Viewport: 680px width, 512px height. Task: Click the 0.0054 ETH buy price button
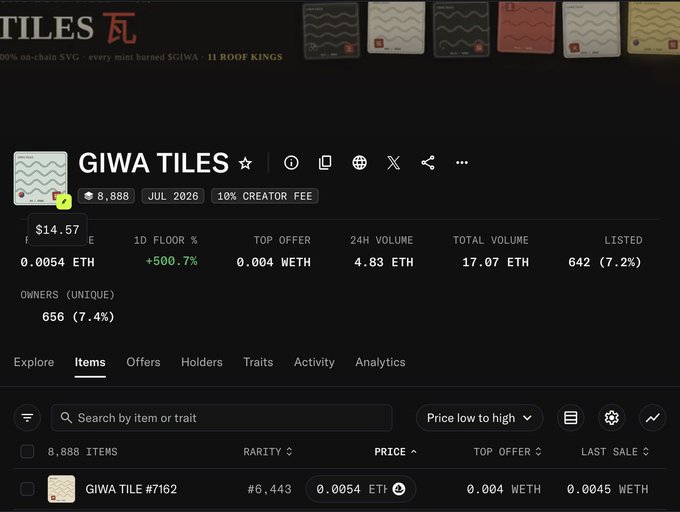[361, 489]
